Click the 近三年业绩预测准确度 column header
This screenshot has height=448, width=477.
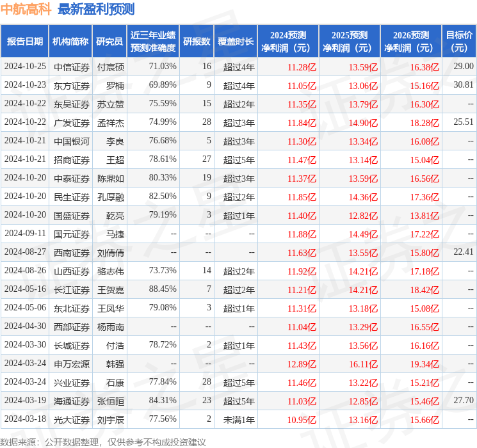pyautogui.click(x=153, y=42)
